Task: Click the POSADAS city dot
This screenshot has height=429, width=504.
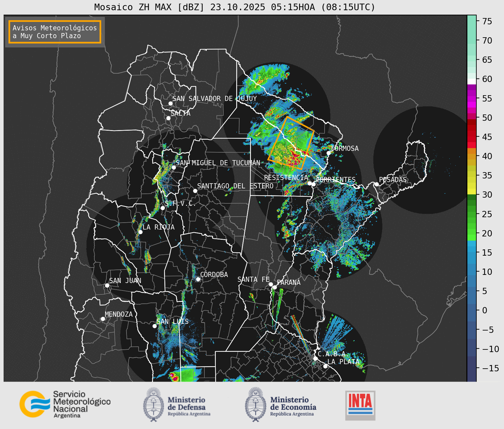Action: pyautogui.click(x=377, y=184)
